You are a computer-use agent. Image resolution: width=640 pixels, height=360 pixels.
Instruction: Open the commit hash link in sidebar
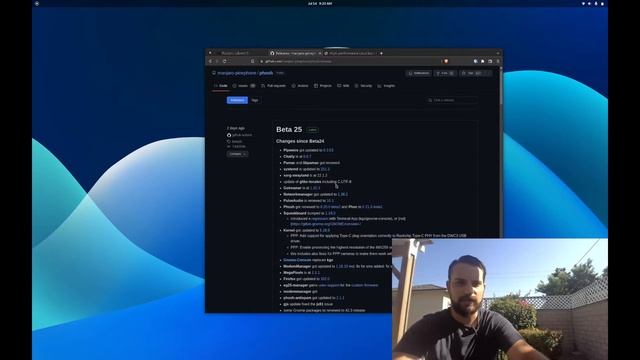coord(239,146)
